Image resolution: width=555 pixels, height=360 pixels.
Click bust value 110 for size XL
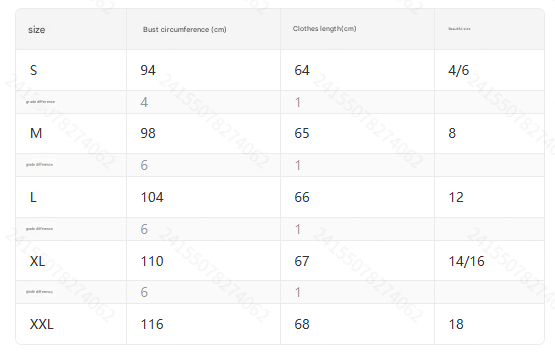[x=152, y=261]
